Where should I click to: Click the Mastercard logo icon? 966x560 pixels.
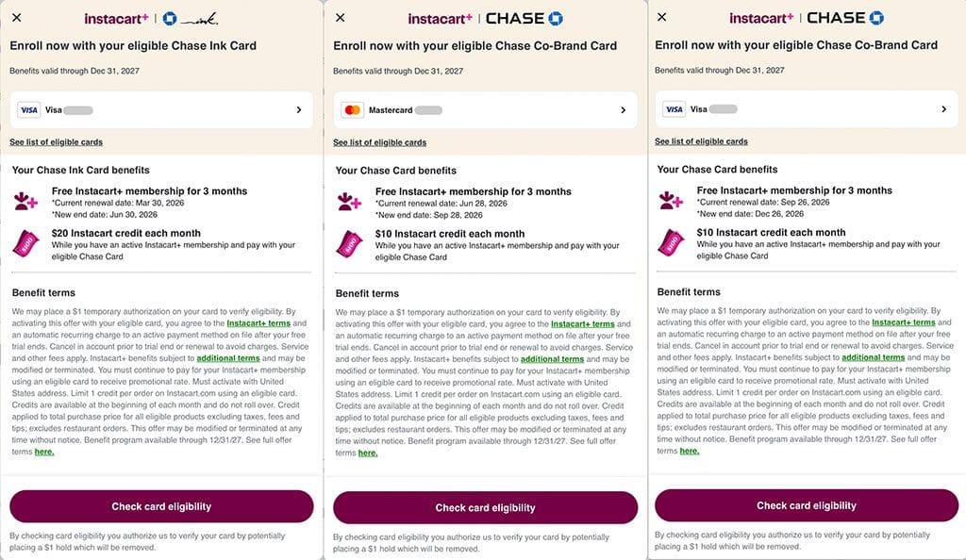[353, 110]
